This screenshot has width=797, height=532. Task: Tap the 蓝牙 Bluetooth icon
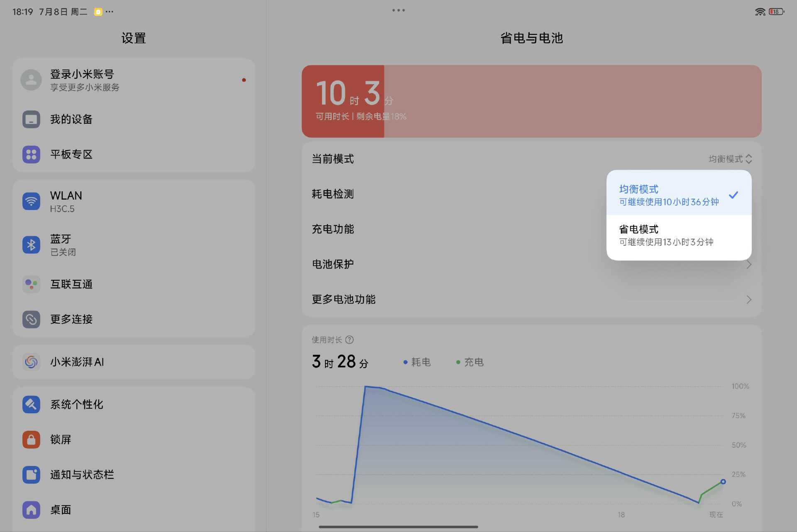tap(31, 245)
